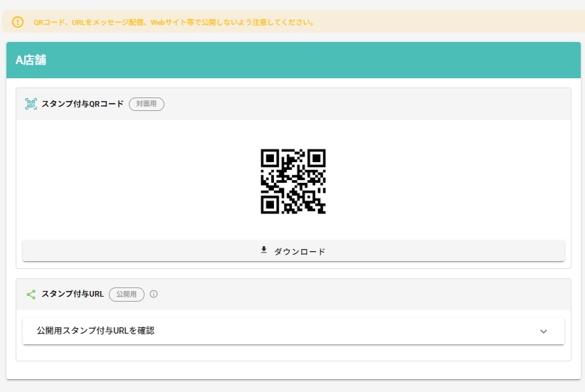Click the chevron arrow in URL panel
The image size is (585, 392).
click(543, 332)
